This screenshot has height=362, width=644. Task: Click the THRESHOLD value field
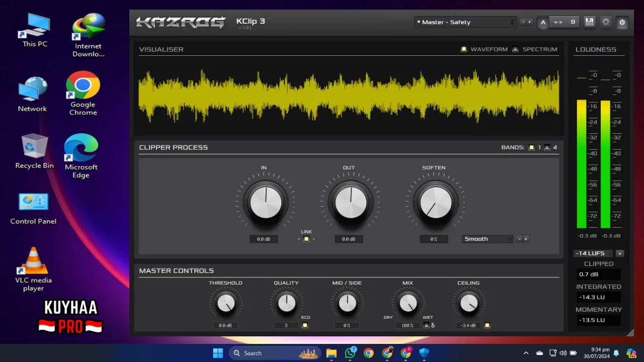pyautogui.click(x=225, y=326)
